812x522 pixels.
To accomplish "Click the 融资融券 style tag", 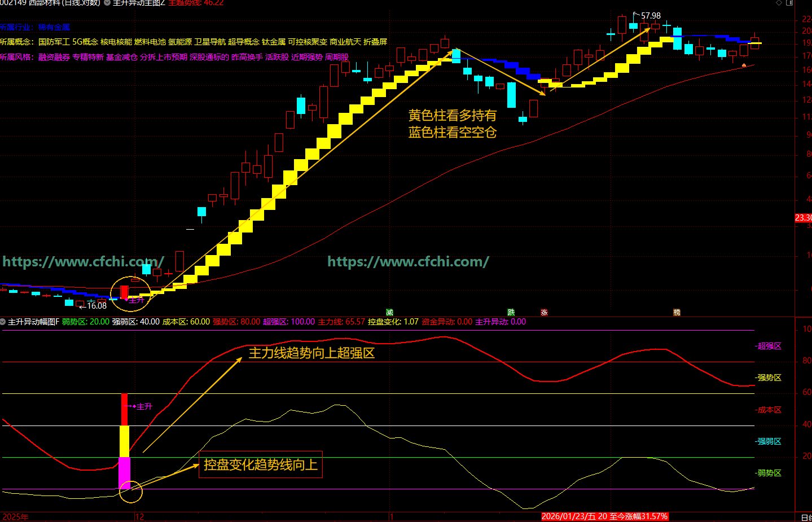I will click(54, 57).
